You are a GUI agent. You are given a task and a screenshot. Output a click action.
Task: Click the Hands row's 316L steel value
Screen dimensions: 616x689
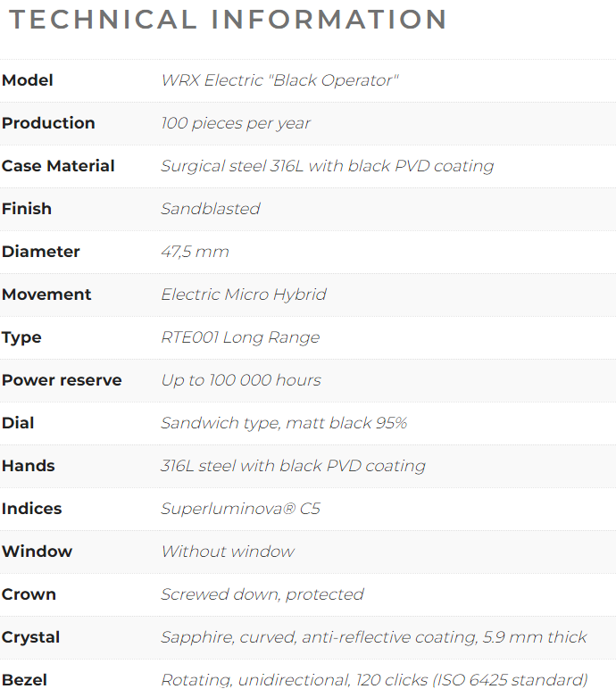pos(293,466)
